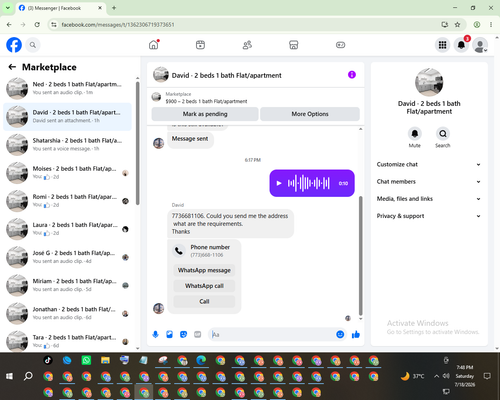Open José G's conversation

pos(67,257)
